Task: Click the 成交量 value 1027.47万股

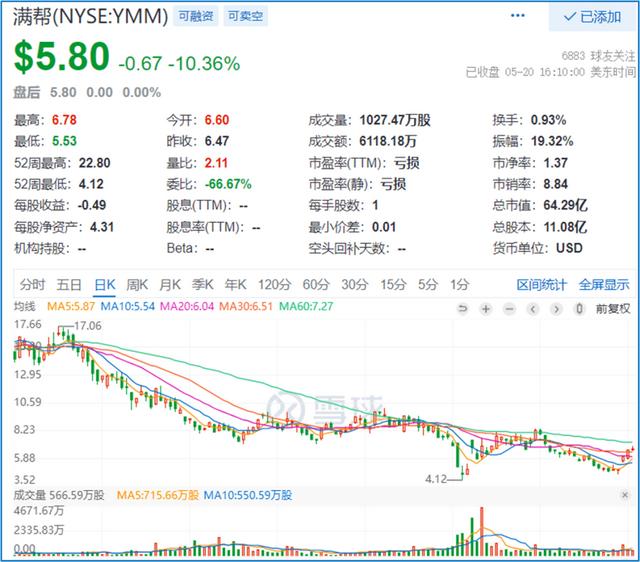Action: [395, 120]
